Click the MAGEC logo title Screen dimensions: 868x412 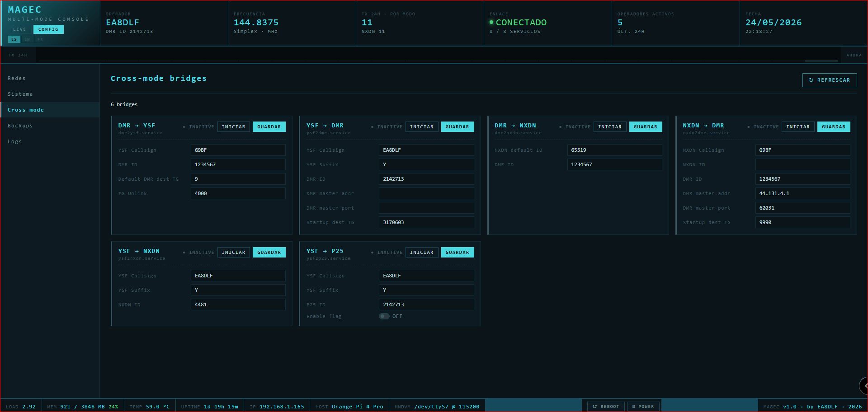[25, 9]
